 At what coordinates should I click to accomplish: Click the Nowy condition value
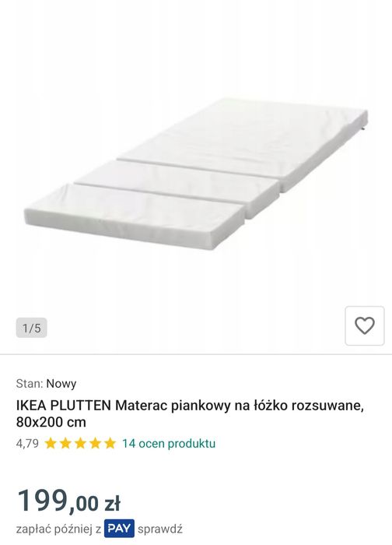tap(61, 384)
